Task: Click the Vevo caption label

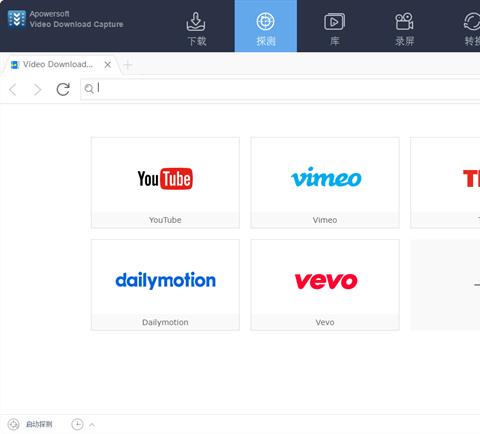Action: [x=325, y=322]
